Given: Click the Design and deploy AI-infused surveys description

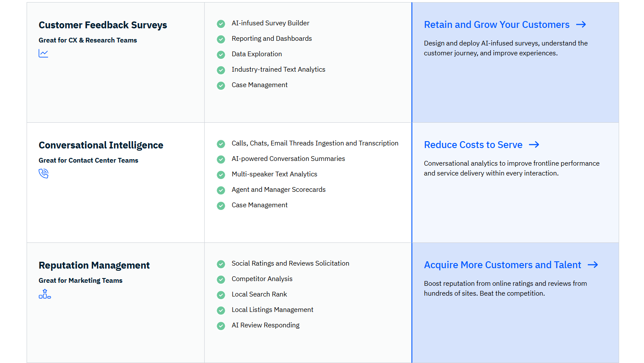Looking at the screenshot, I should click(506, 48).
